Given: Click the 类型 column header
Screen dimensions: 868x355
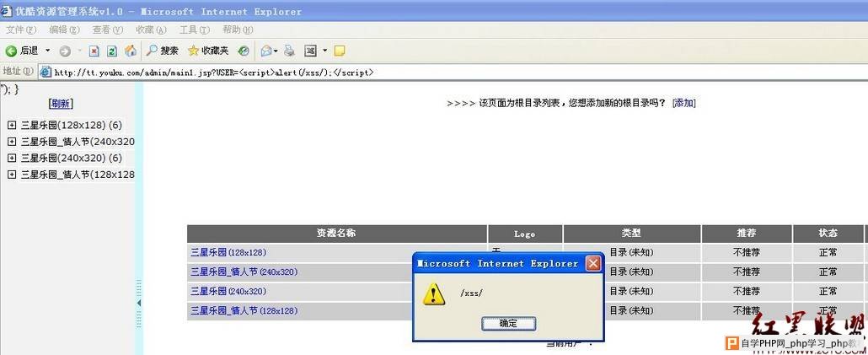Looking at the screenshot, I should pyautogui.click(x=632, y=234).
